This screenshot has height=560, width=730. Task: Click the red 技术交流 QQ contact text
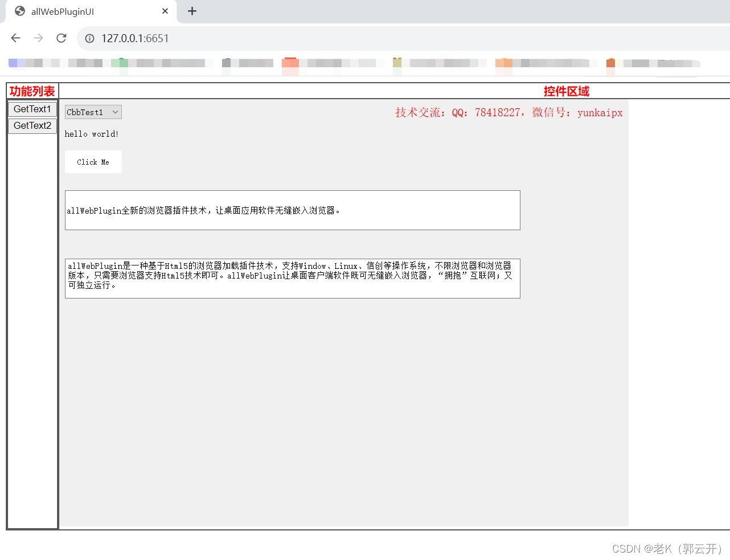coord(509,112)
